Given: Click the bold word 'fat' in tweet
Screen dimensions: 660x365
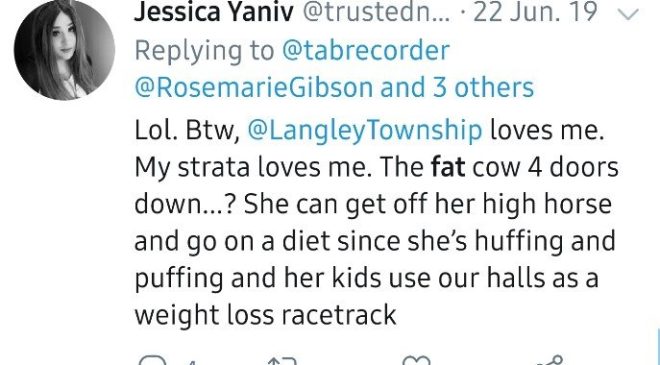Looking at the screenshot, I should pyautogui.click(x=448, y=168).
